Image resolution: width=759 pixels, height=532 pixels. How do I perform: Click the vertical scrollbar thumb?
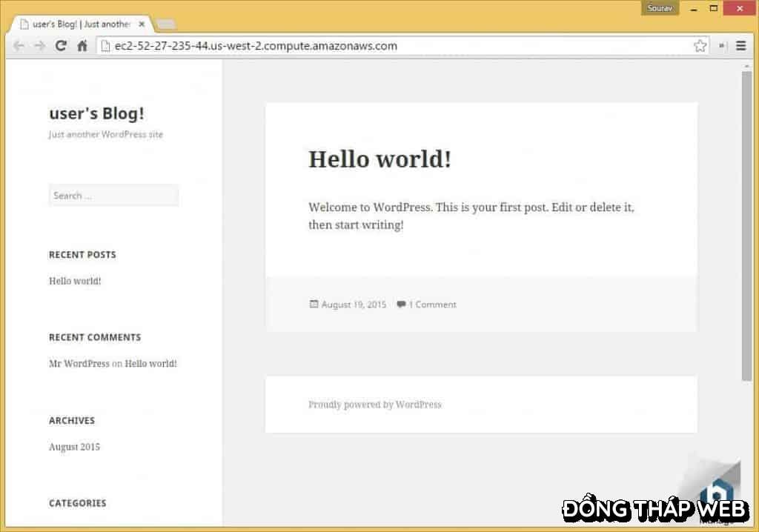pos(746,225)
